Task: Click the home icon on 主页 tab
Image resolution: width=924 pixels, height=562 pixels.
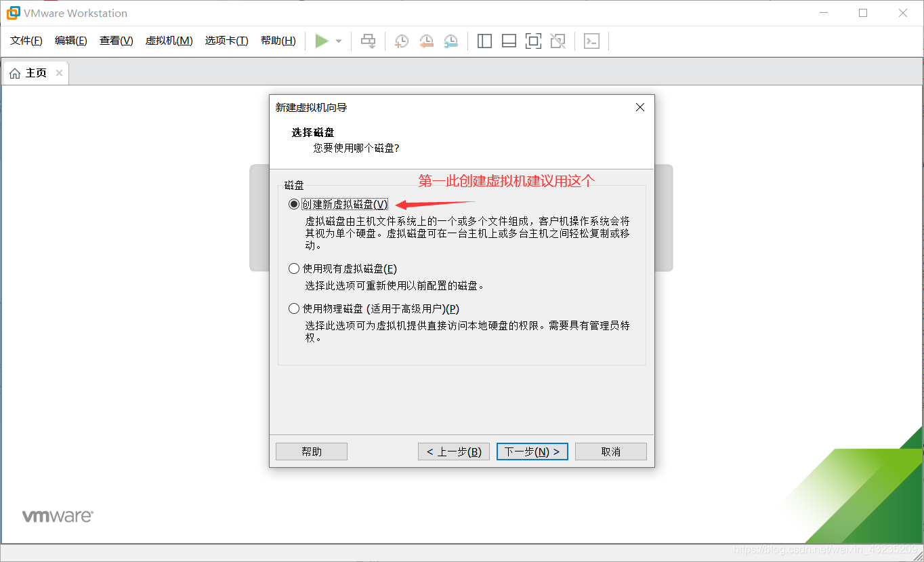Action: click(15, 73)
